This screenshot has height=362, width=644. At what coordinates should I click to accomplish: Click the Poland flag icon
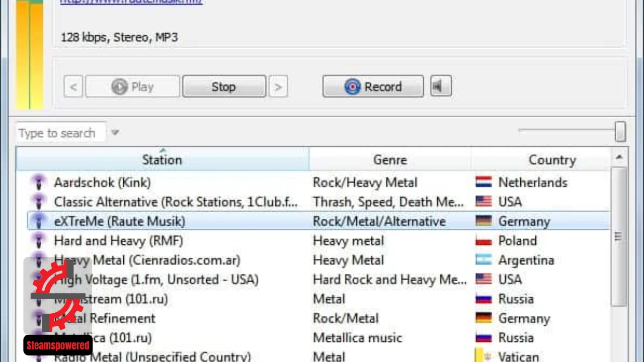[x=484, y=240]
